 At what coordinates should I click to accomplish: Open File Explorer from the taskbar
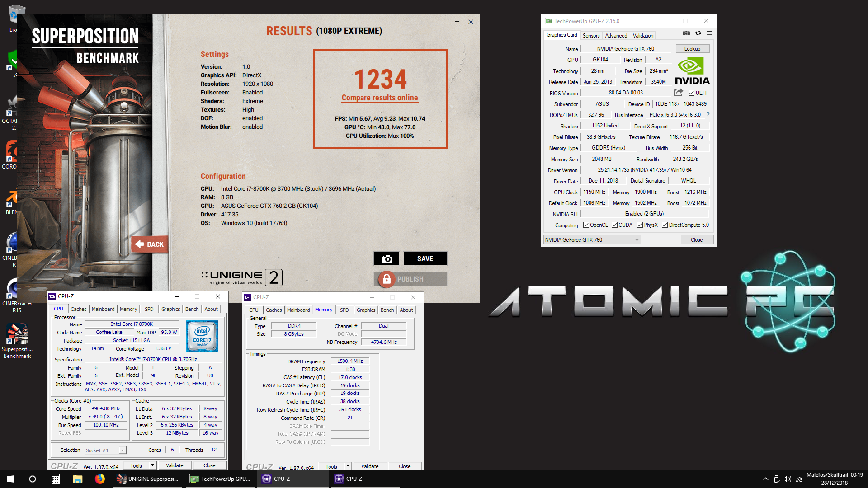point(77,479)
